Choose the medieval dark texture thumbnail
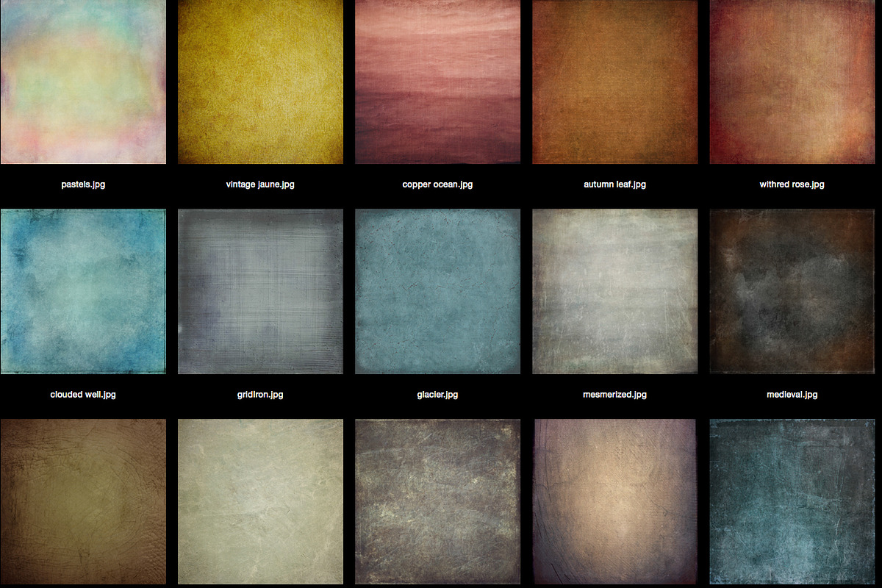882x588 pixels. click(x=792, y=291)
